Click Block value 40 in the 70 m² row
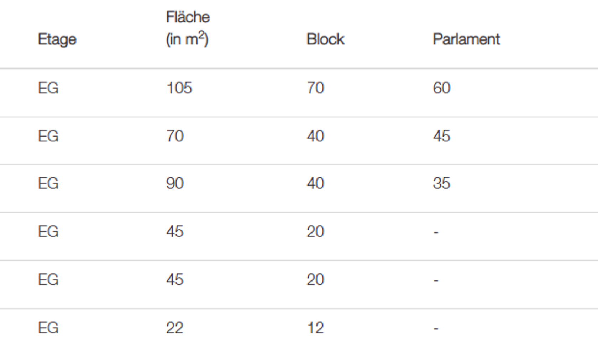The image size is (598, 364). click(x=315, y=136)
